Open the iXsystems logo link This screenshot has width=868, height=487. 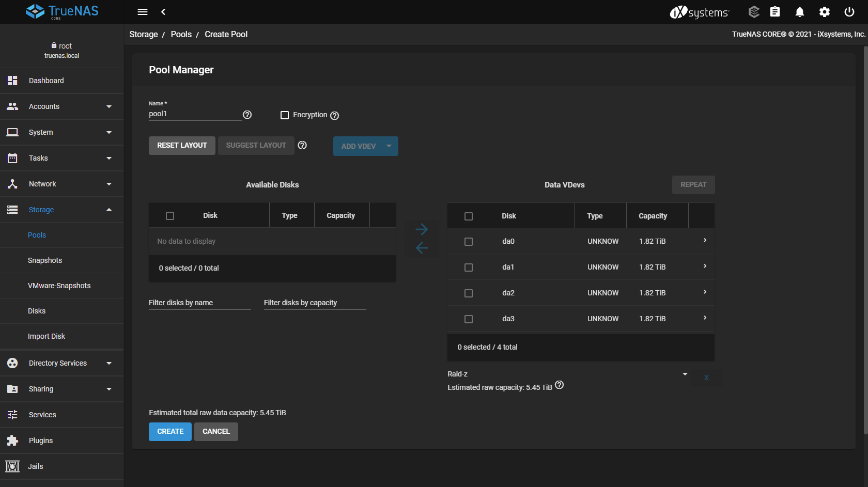pyautogui.click(x=700, y=12)
